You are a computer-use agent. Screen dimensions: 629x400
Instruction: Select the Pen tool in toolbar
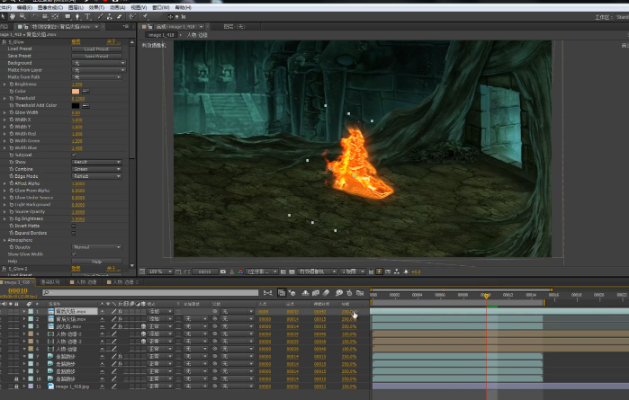pyautogui.click(x=79, y=17)
